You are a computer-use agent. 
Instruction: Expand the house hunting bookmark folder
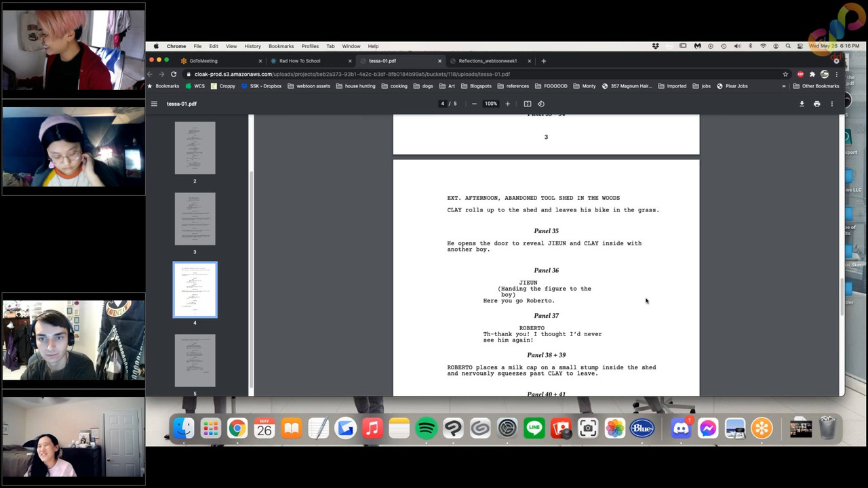coord(355,86)
